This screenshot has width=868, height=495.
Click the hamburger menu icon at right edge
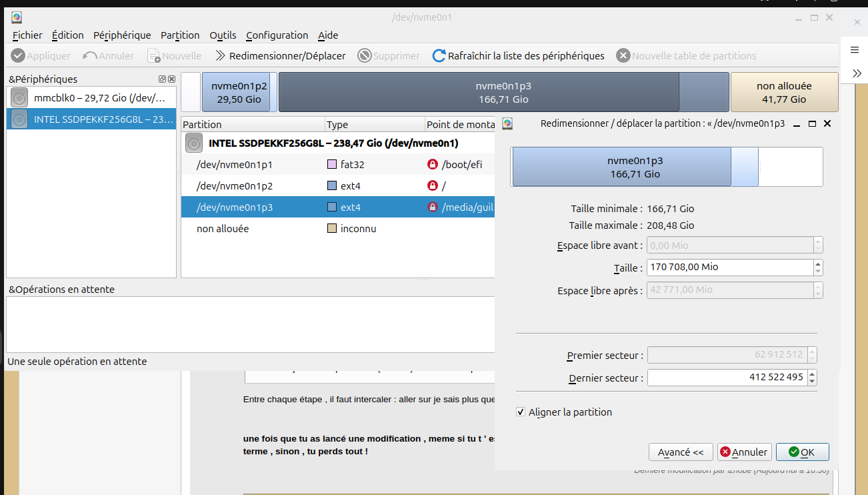(855, 50)
